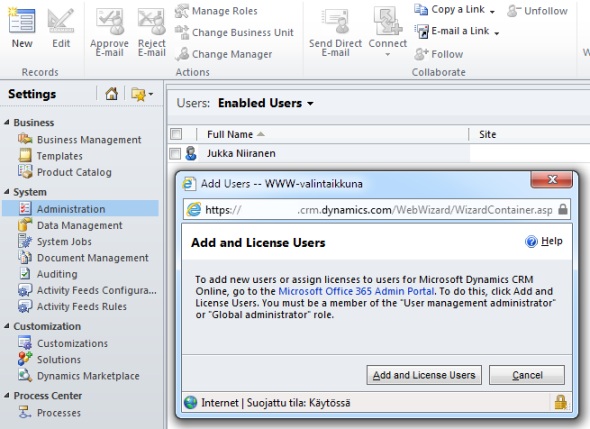
Task: Go to the Settings home icon
Action: coord(111,94)
